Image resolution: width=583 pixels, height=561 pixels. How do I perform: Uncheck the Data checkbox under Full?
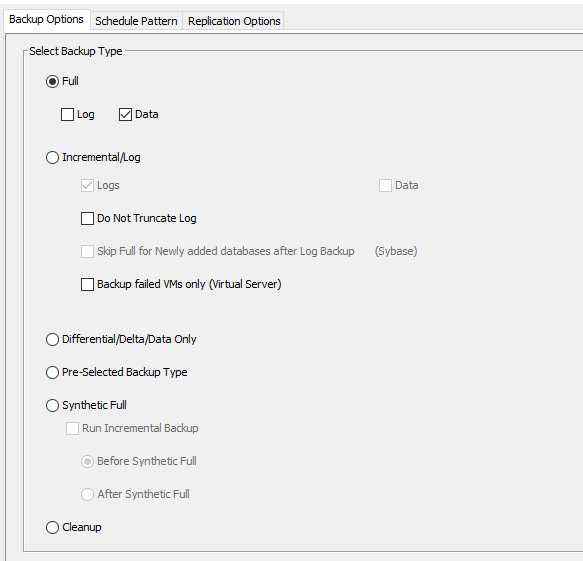(x=125, y=115)
